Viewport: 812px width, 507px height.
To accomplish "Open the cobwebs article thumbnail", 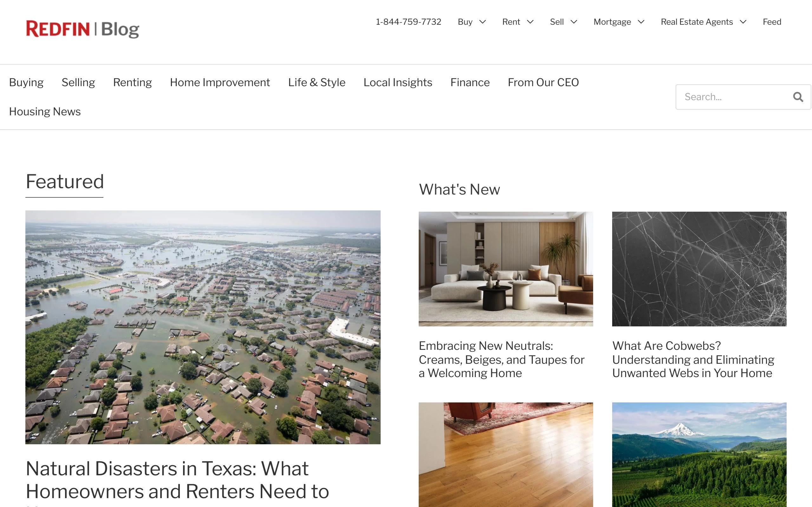I will [699, 269].
